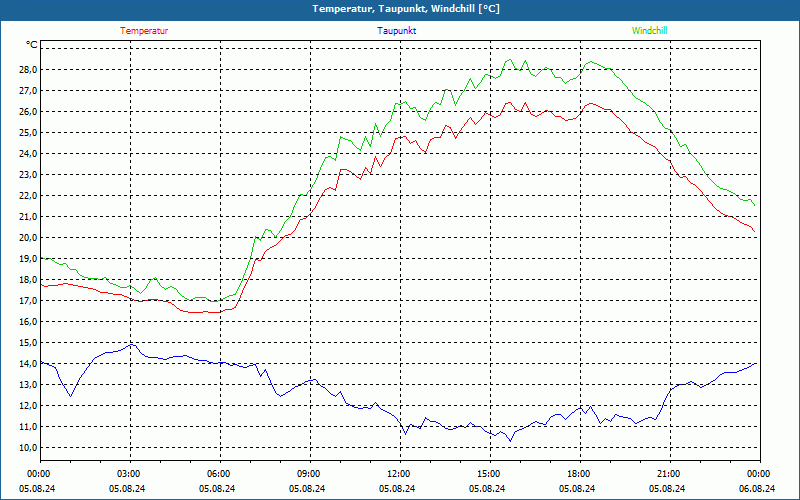Image resolution: width=800 pixels, height=500 pixels.
Task: Click the 10,0 y-axis value
Action: (29, 447)
